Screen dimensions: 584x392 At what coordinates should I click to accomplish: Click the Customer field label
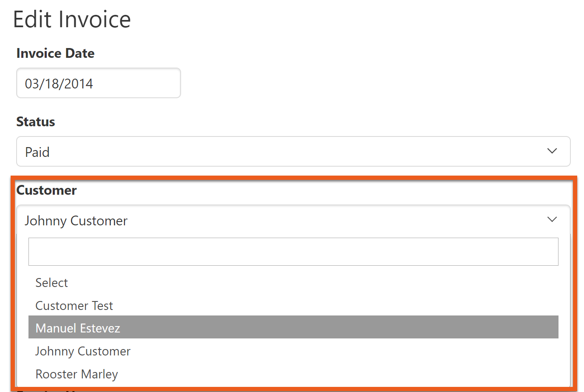(x=46, y=190)
